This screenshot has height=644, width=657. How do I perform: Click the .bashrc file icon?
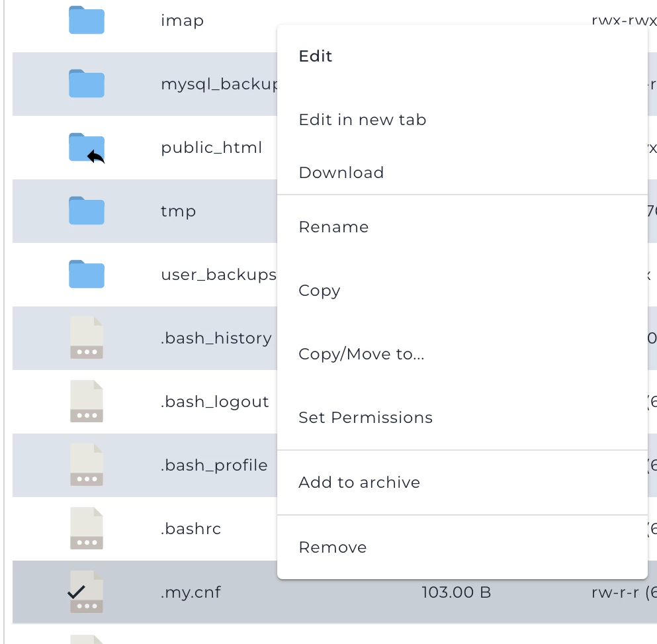[x=87, y=529]
